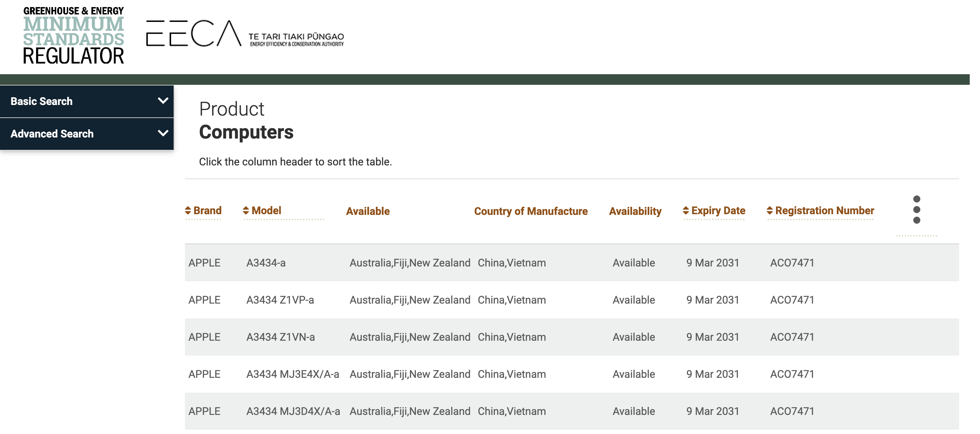Expand the Basic Search panel chevron
This screenshot has width=980, height=434.
pos(163,101)
